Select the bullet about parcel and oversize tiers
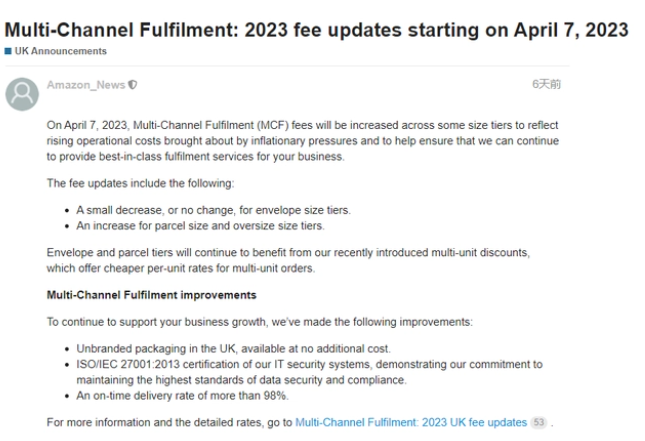The height and width of the screenshot is (441, 645). (200, 226)
